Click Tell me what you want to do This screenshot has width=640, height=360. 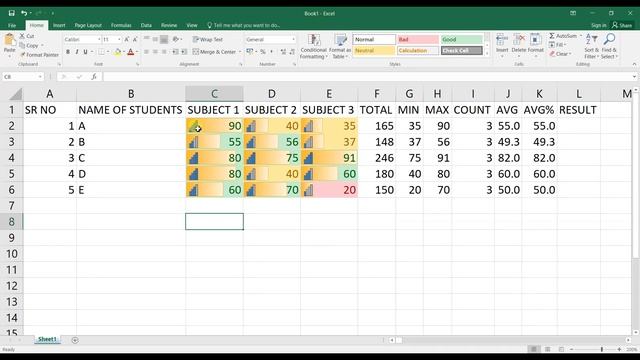point(243,25)
